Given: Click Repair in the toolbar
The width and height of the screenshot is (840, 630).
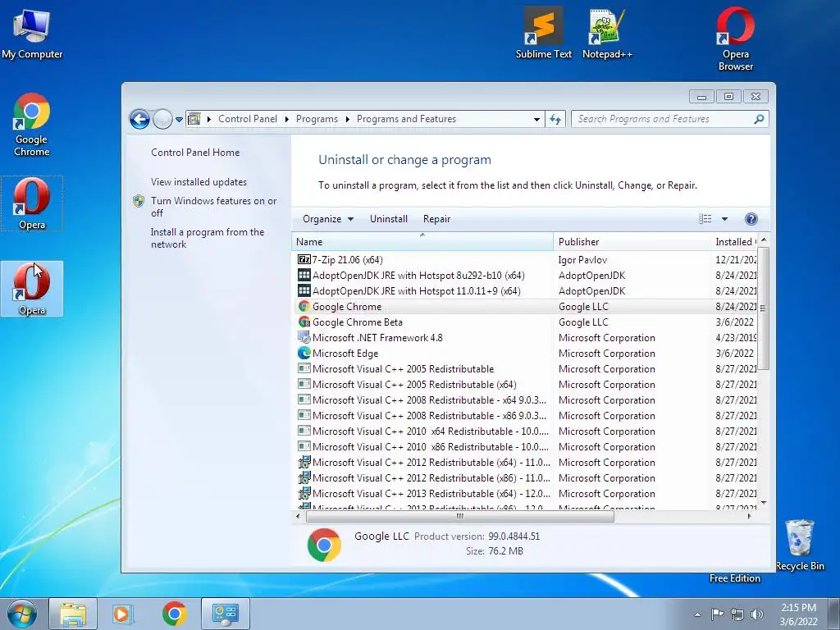Looking at the screenshot, I should click(436, 218).
